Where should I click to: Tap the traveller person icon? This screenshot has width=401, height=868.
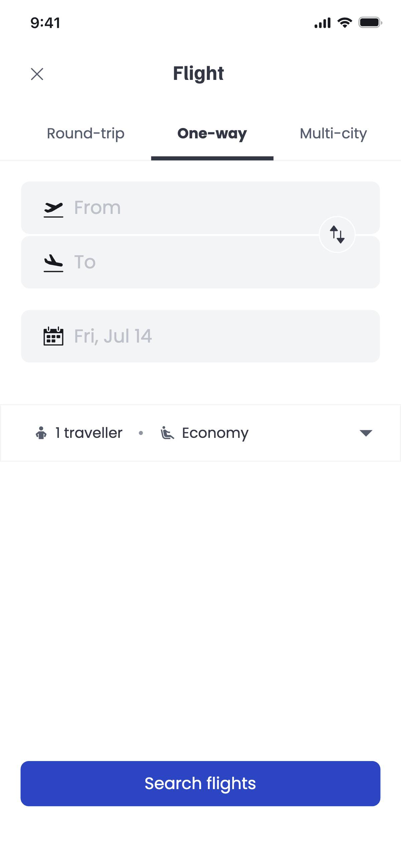point(41,433)
